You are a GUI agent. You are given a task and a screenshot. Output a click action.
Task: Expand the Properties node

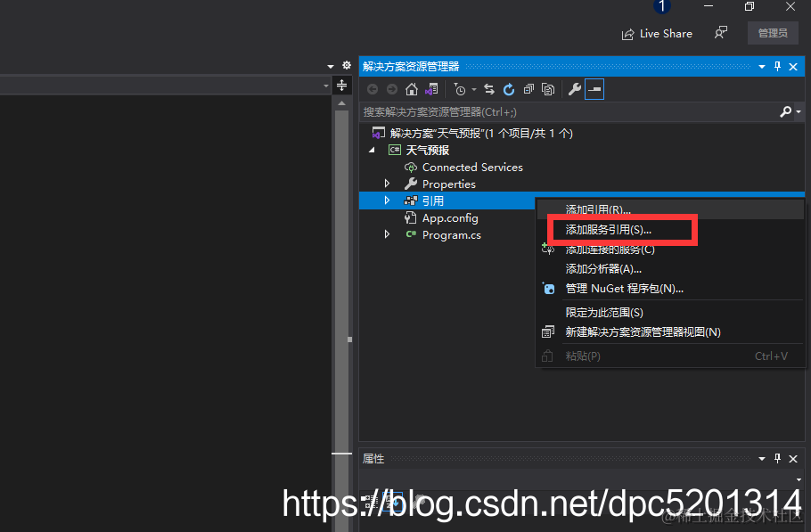click(387, 184)
